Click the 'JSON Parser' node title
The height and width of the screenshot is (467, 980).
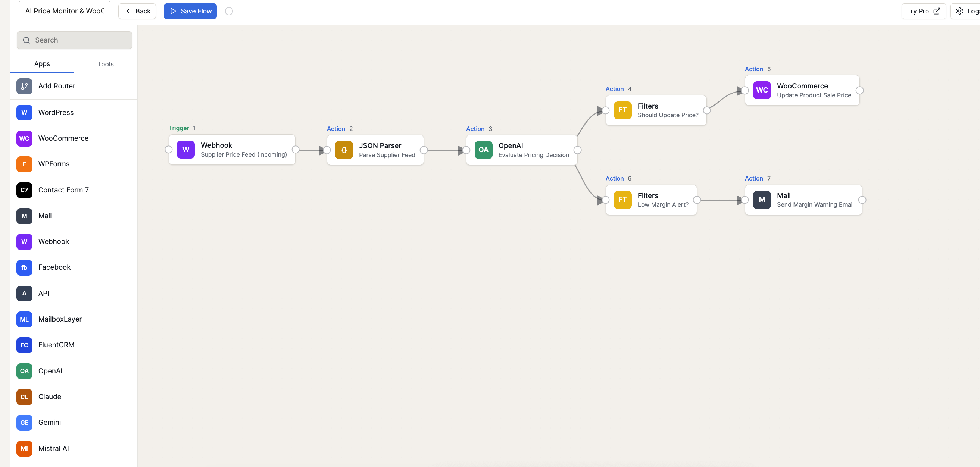pyautogui.click(x=380, y=145)
